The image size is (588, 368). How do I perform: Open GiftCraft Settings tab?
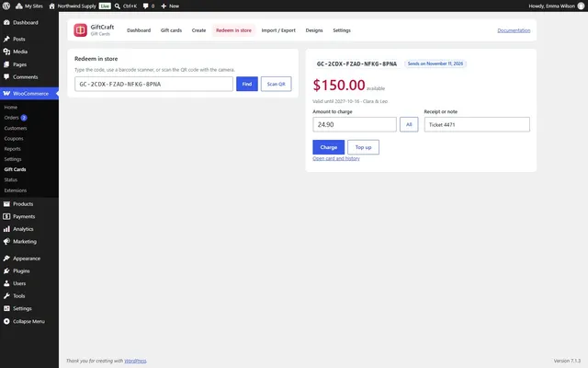coord(342,30)
